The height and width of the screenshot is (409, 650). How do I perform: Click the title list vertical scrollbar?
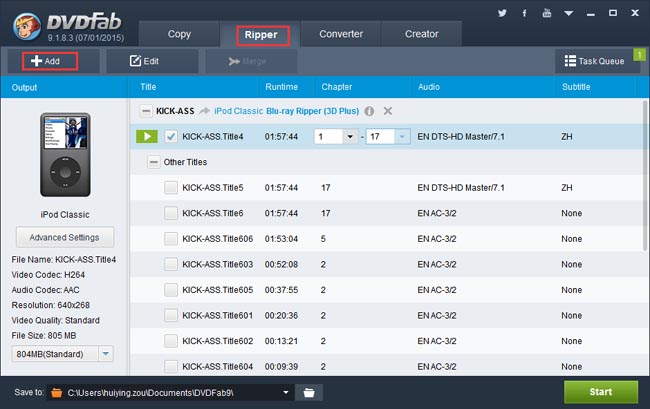click(645, 176)
